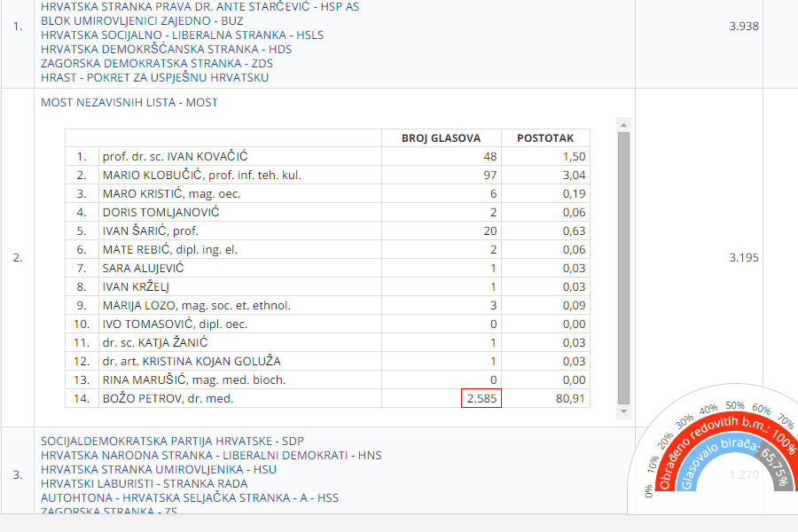Click Hrvatska Narodna Stranka - Liberalni Demokrati - HNS

pos(211,455)
